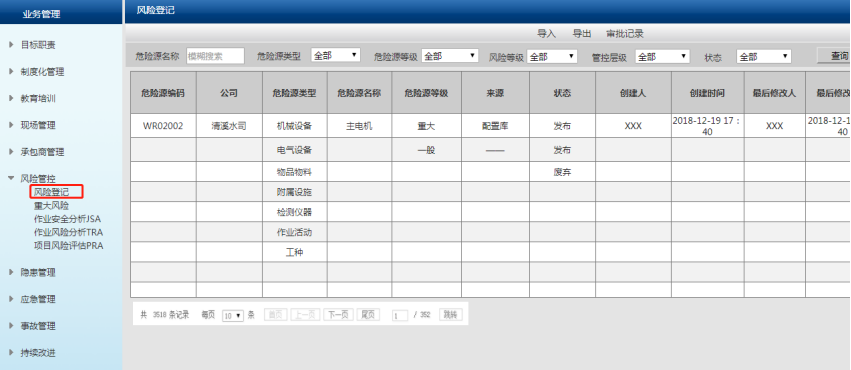Expand the 目标职责 menu
Viewport: 851px width, 370px height.
37,45
